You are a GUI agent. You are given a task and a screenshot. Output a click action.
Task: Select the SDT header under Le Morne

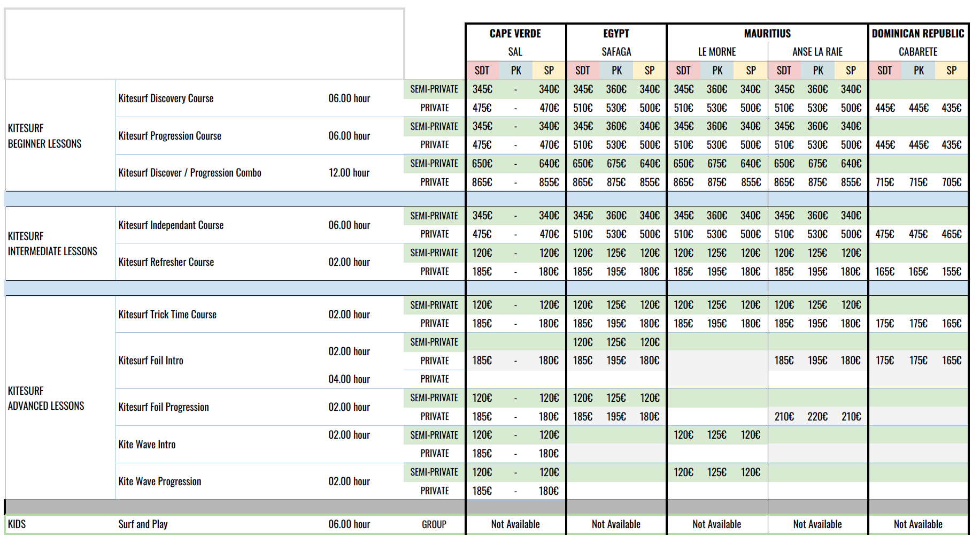point(683,71)
